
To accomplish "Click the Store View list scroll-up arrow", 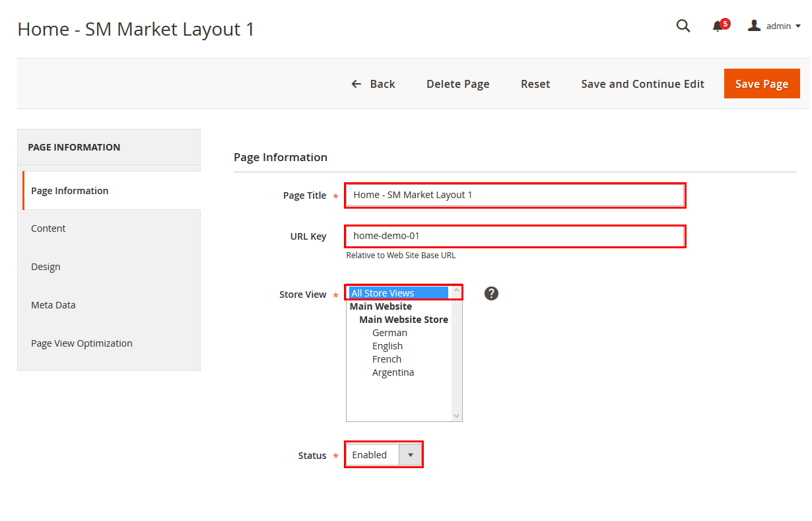I will click(x=456, y=290).
